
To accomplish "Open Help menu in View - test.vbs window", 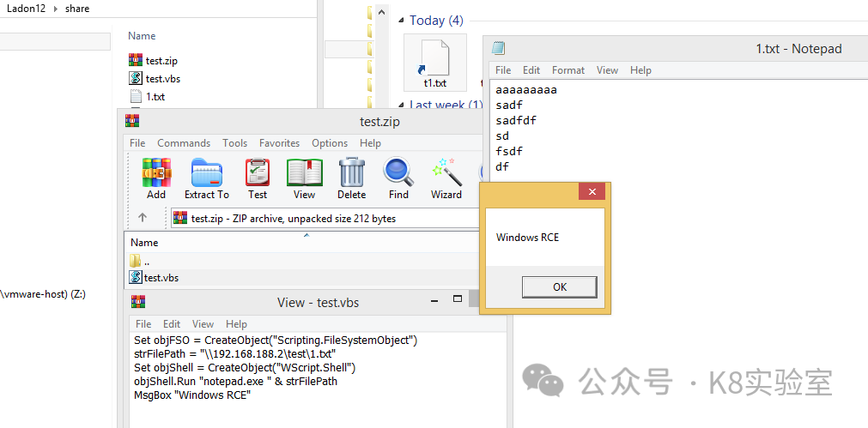I will pyautogui.click(x=236, y=324).
